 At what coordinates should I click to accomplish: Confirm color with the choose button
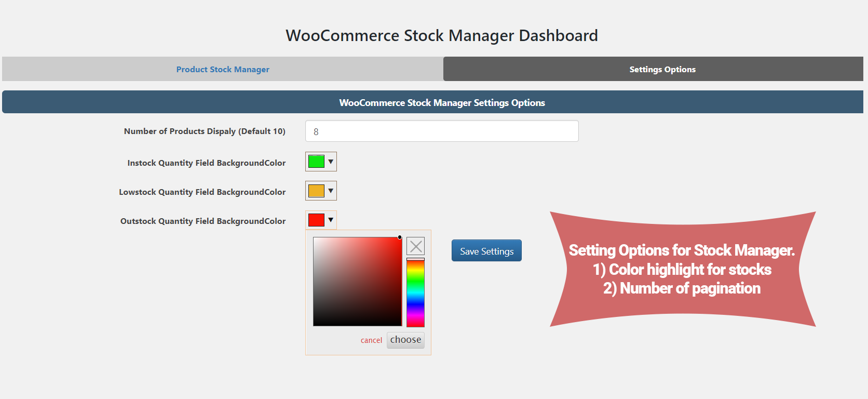405,340
